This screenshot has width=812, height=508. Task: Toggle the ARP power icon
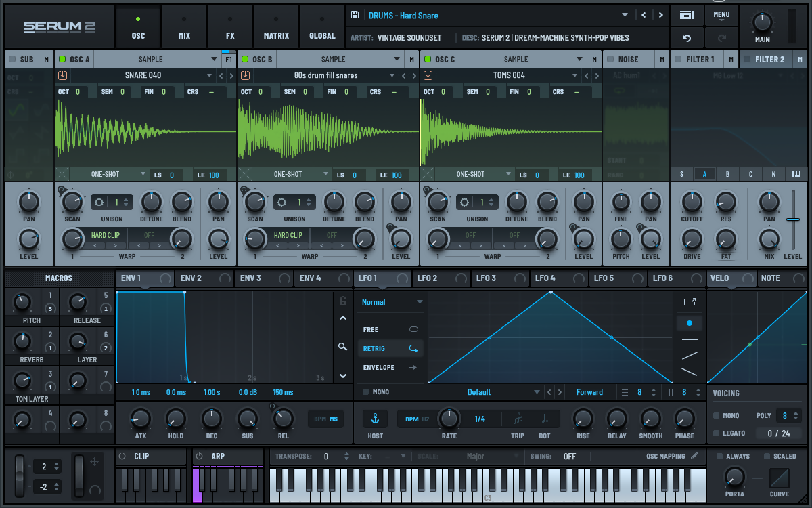pos(200,457)
